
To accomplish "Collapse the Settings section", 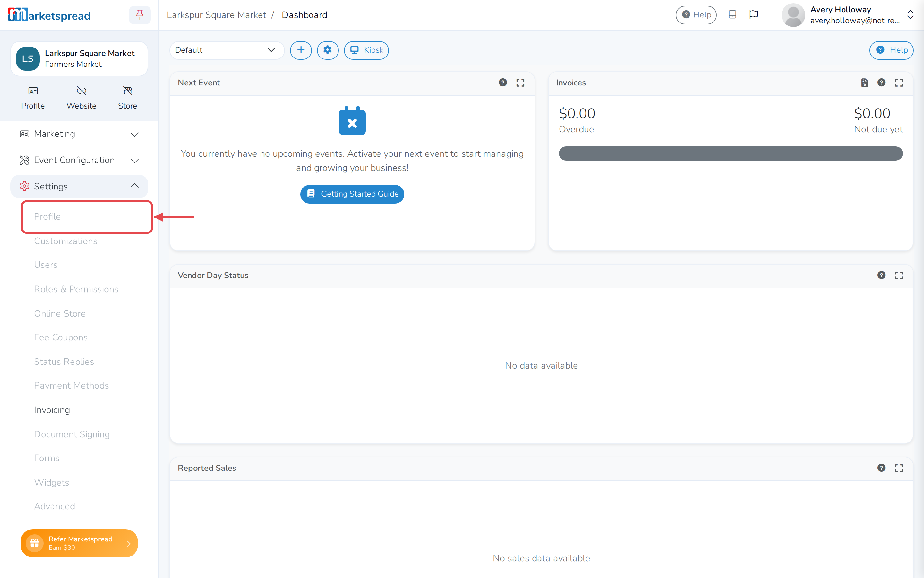I will pyautogui.click(x=79, y=186).
